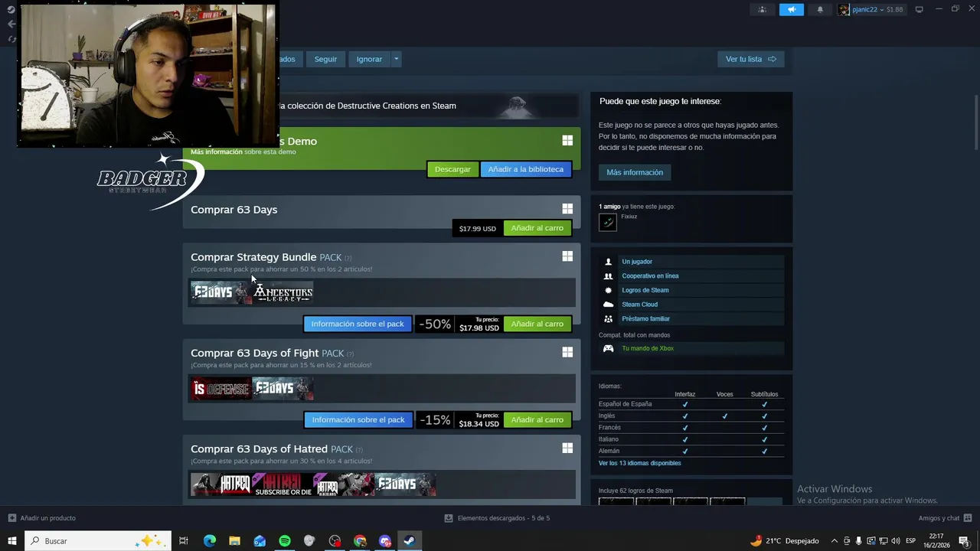Click Windows icon on Comprar 63 Days
The width and height of the screenshot is (980, 551).
click(567, 209)
